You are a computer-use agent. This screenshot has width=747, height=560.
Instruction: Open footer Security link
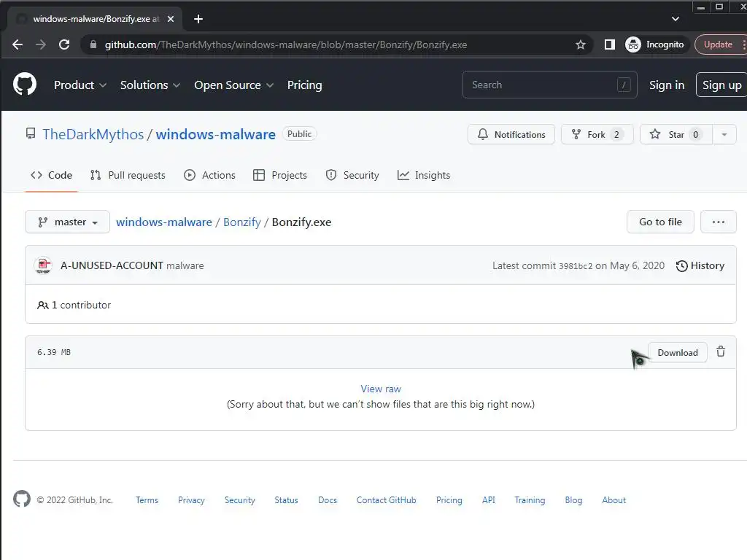(239, 500)
